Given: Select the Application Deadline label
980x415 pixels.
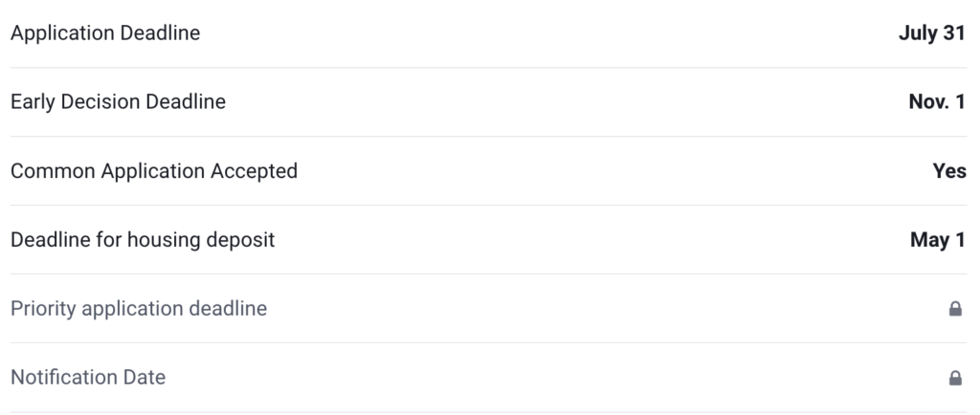Looking at the screenshot, I should (x=105, y=33).
